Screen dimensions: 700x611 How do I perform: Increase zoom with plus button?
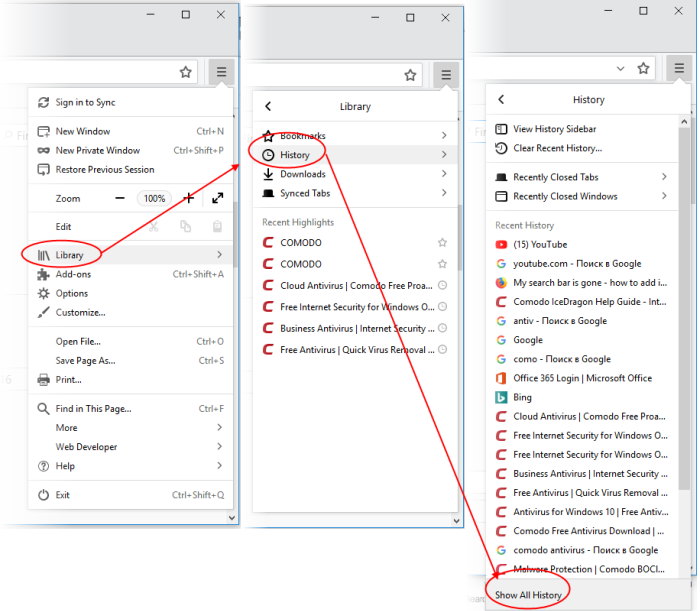pos(189,198)
